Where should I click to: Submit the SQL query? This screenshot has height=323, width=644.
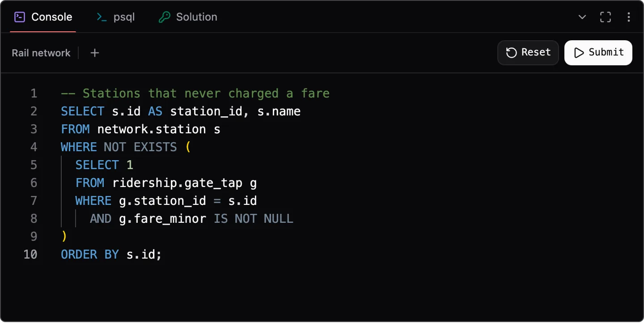point(598,53)
